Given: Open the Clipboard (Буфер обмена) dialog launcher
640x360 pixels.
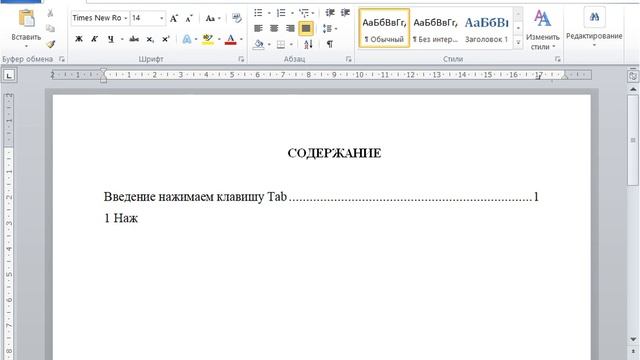Looking at the screenshot, I should coord(62,59).
